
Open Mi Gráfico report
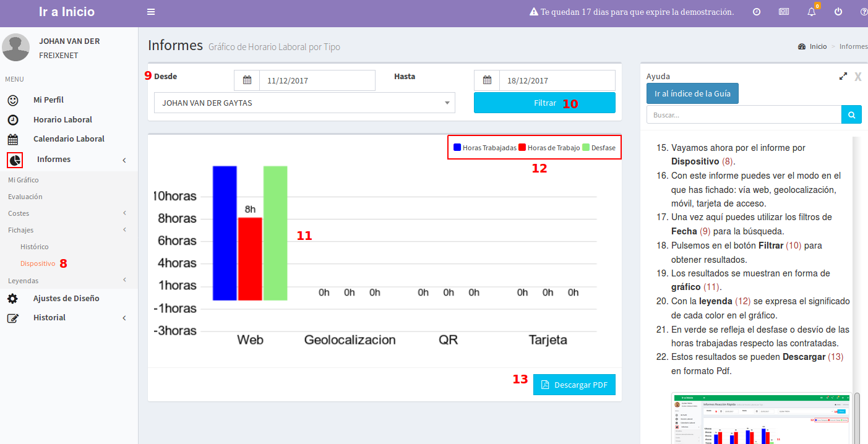pyautogui.click(x=24, y=180)
